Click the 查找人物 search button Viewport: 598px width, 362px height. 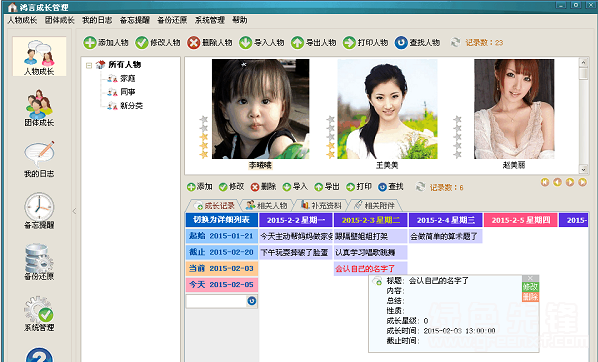pyautogui.click(x=417, y=42)
